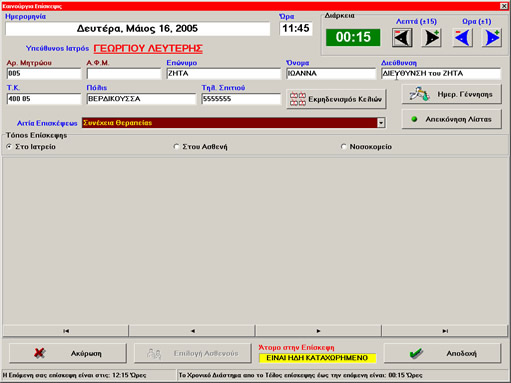This screenshot has width=511, height=383.
Task: Click the status text about next visit 12:15
Action: (75, 375)
